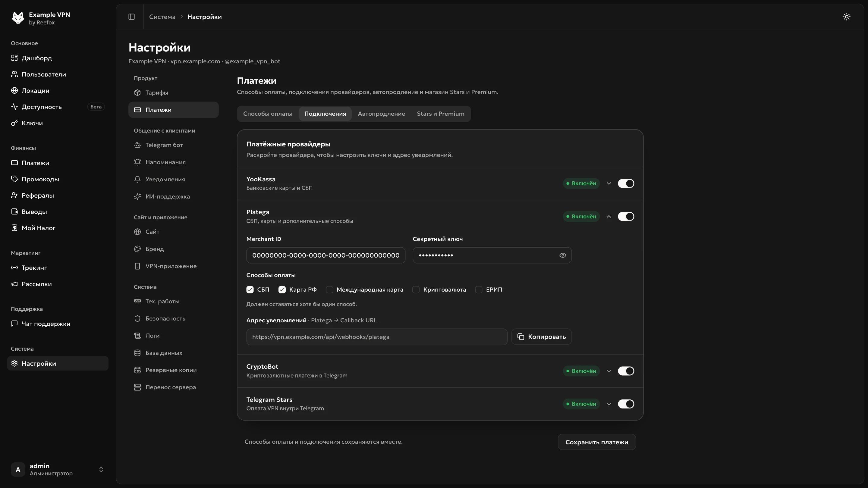868x488 pixels.
Task: Switch to Автопродление tab
Action: click(381, 114)
